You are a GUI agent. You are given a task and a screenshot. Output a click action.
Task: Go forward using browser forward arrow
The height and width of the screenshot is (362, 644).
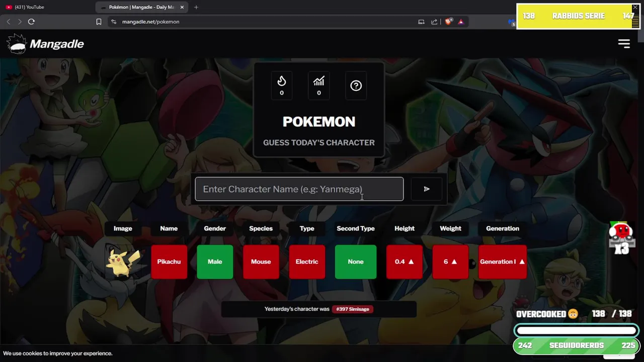click(x=19, y=22)
